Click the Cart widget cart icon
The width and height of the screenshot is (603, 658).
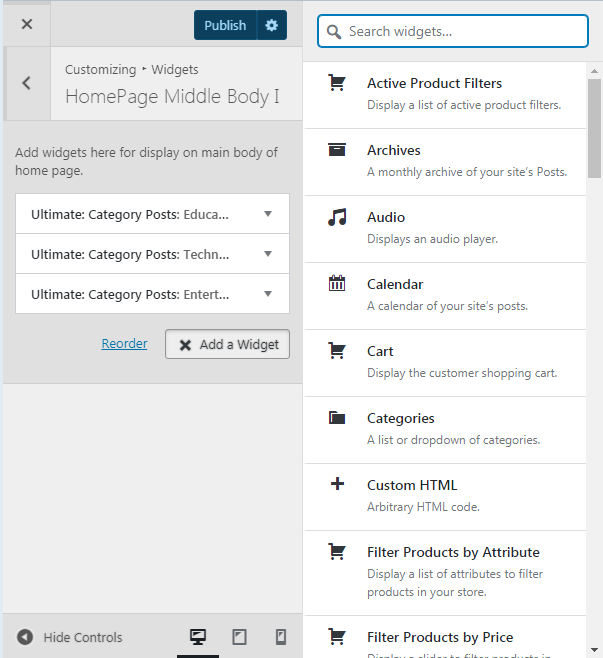pos(337,350)
